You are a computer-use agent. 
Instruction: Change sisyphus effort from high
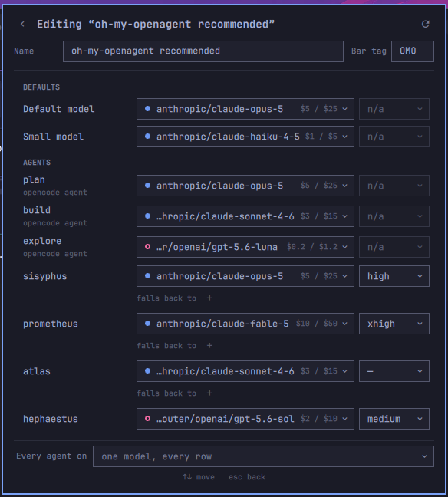(394, 276)
